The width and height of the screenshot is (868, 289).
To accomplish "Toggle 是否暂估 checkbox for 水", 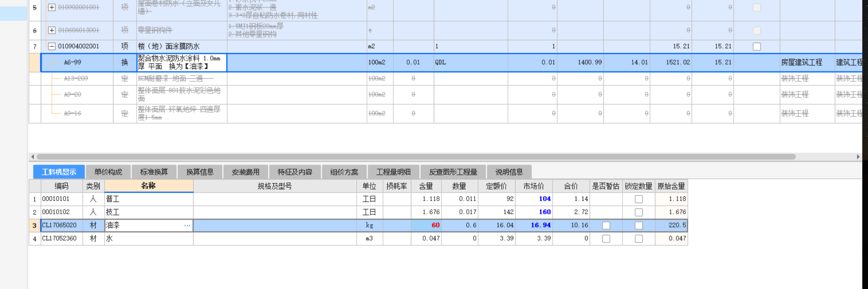I will point(606,239).
